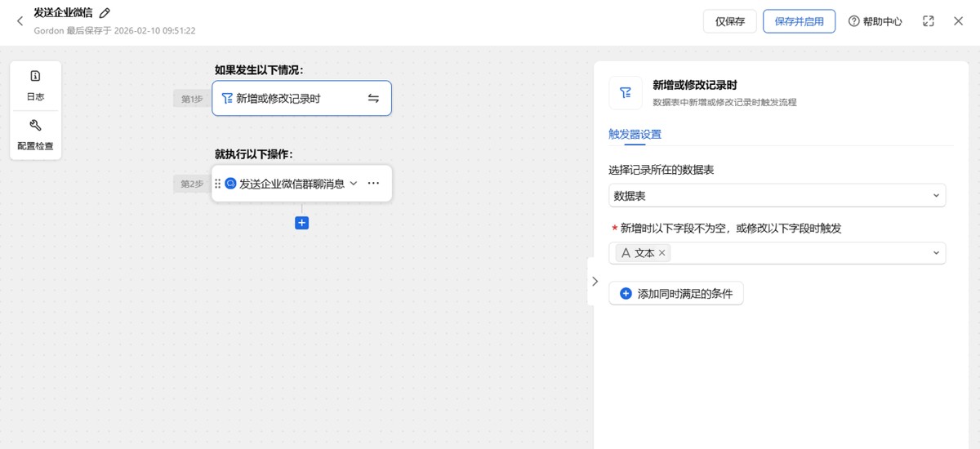Open the three-dot menu on step 2
The height and width of the screenshot is (449, 980).
tap(373, 184)
